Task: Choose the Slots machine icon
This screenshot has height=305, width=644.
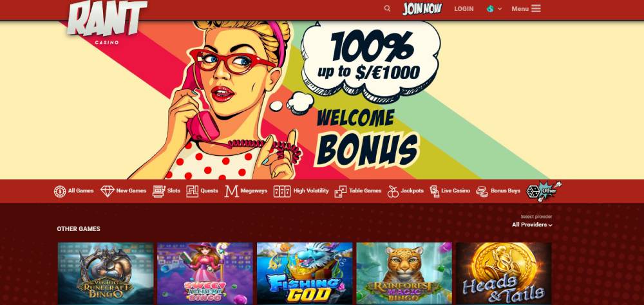Action: pyautogui.click(x=159, y=191)
